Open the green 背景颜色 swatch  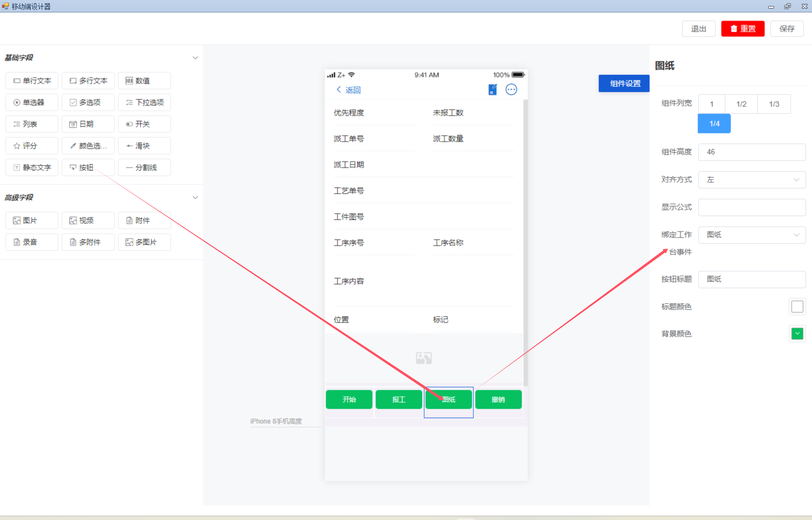[797, 334]
